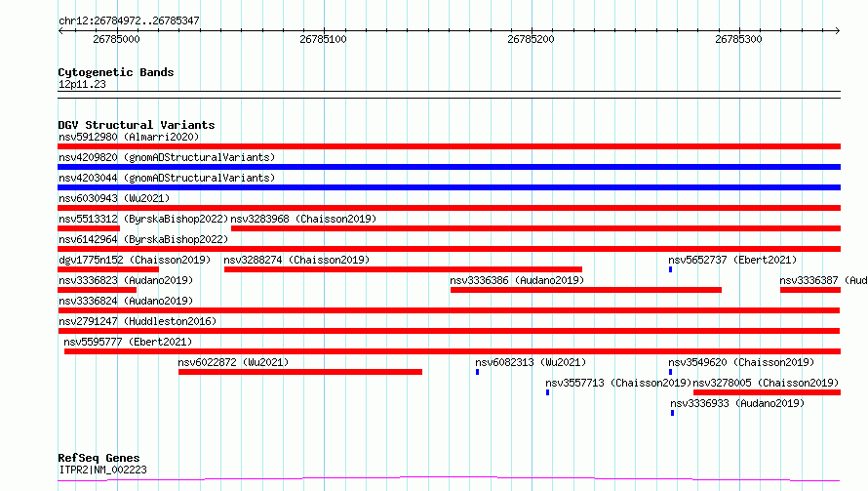The image size is (868, 491).
Task: Select nsv3557713 (Chaisson2019) label
Action: coord(618,383)
